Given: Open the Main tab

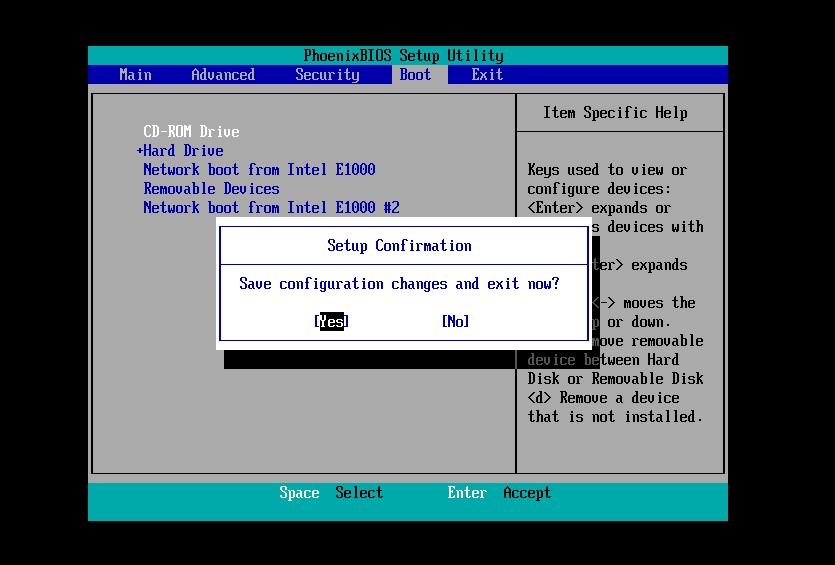Looking at the screenshot, I should coord(135,75).
